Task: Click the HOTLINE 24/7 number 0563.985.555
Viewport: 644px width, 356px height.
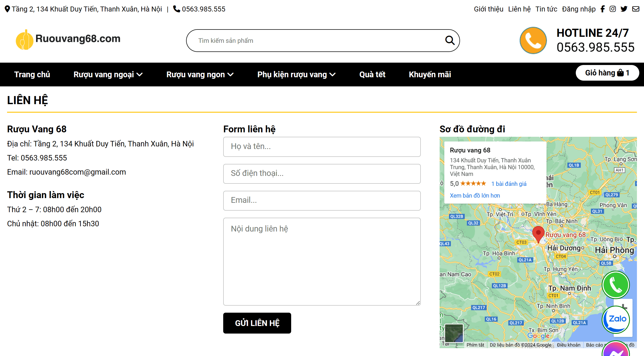Action: point(595,48)
